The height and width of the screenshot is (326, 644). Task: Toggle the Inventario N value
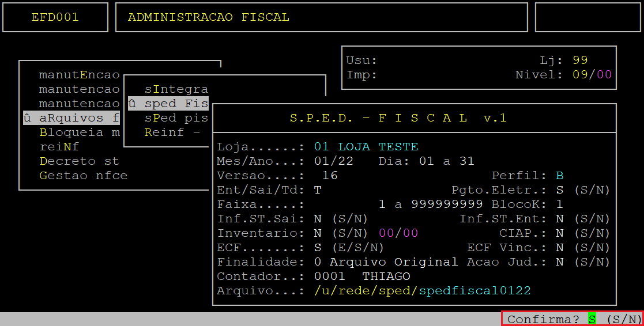(318, 233)
